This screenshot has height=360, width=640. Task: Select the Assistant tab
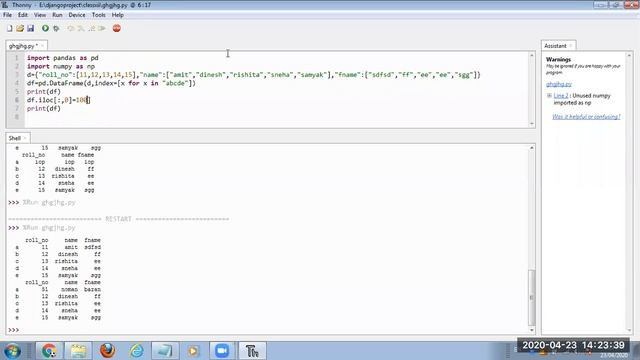[555, 46]
